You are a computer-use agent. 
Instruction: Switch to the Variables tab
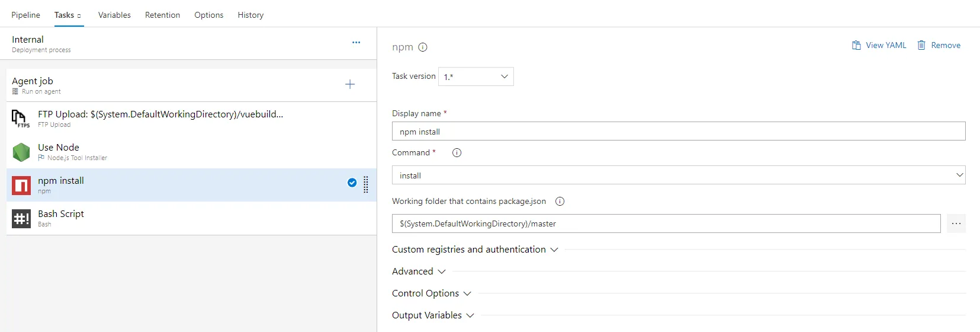(x=114, y=15)
